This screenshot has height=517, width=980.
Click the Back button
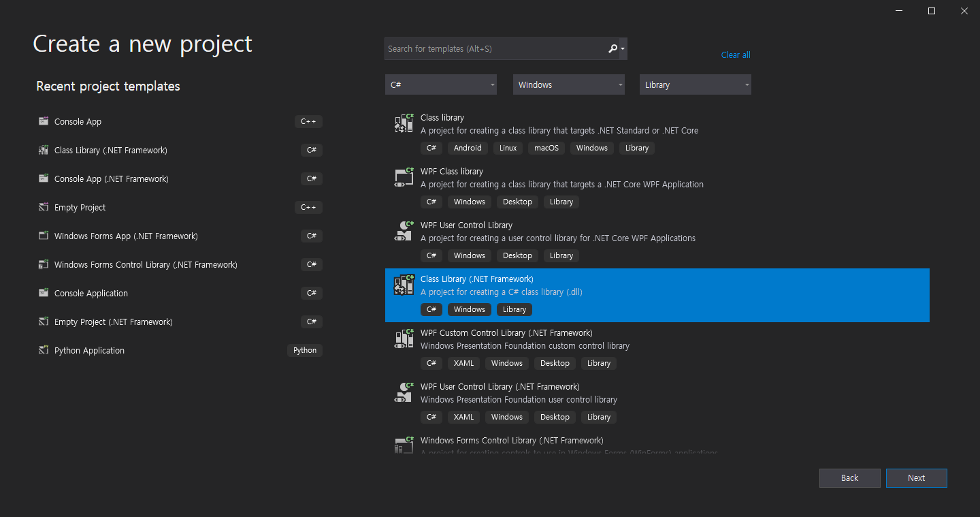850,477
